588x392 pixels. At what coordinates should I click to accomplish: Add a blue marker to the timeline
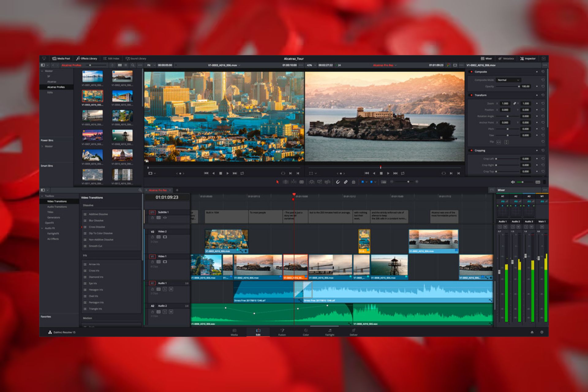pos(371,182)
